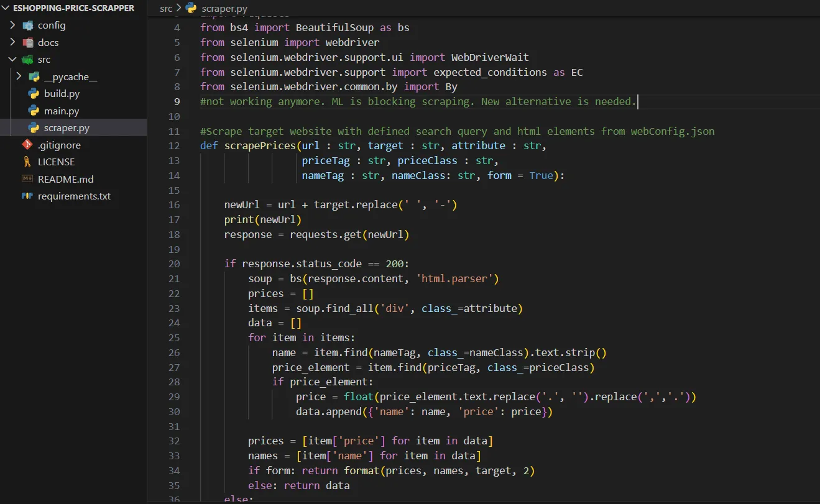Click the git icon beside .gitignore
This screenshot has height=504, width=820.
click(x=27, y=145)
